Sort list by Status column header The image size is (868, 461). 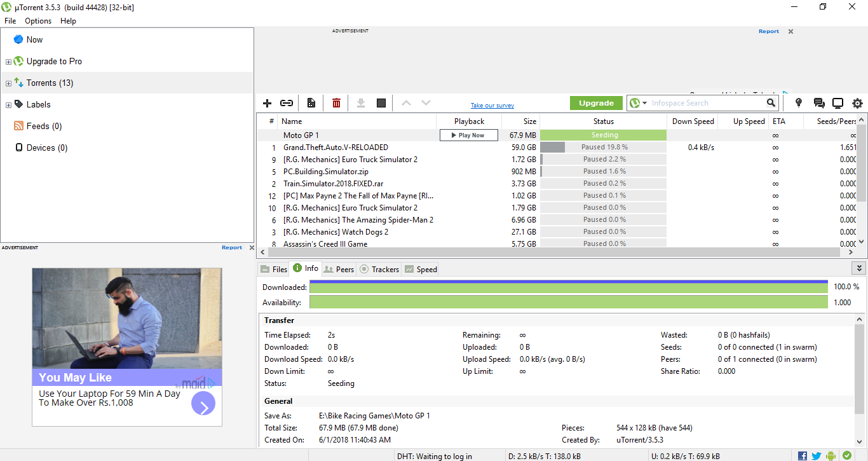[603, 121]
